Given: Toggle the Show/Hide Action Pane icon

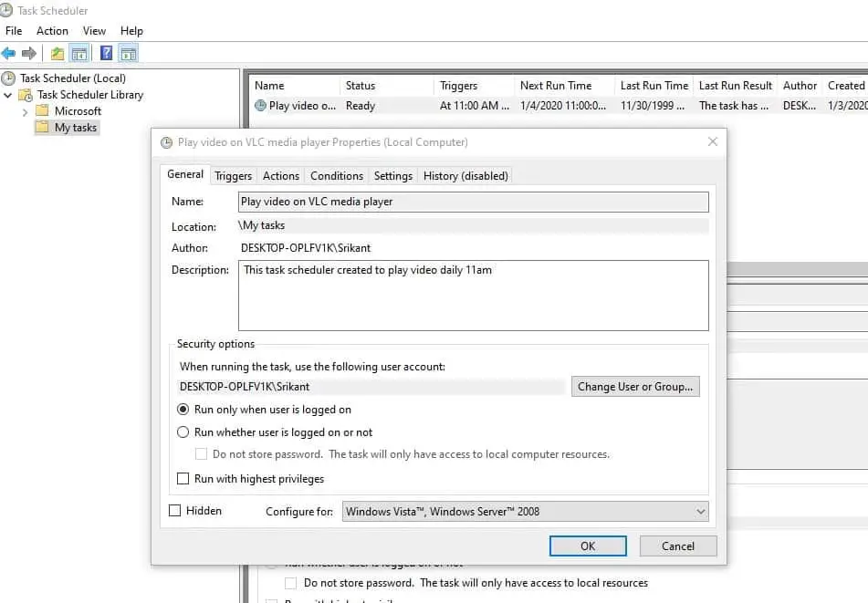Looking at the screenshot, I should click(129, 54).
